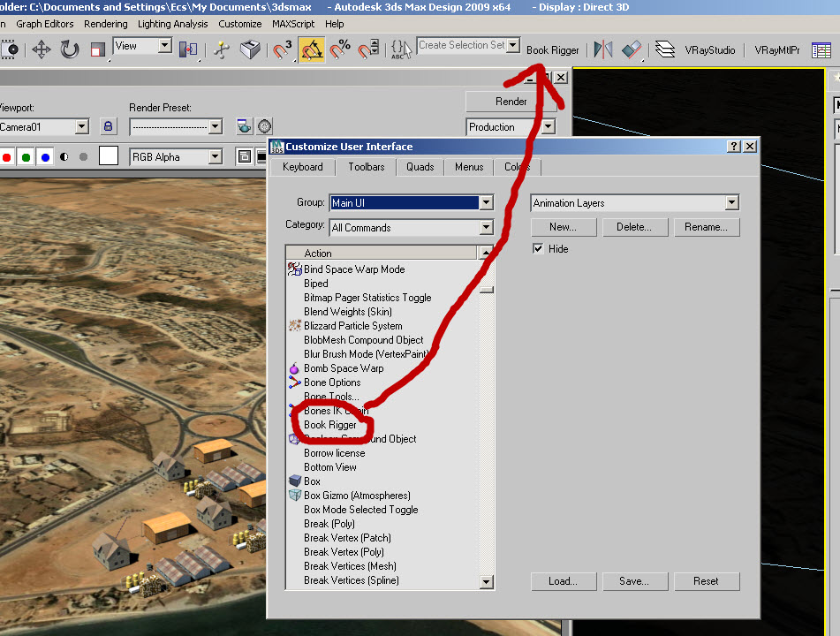The image size is (840, 636).
Task: Toggle the green channel display
Action: tap(26, 157)
